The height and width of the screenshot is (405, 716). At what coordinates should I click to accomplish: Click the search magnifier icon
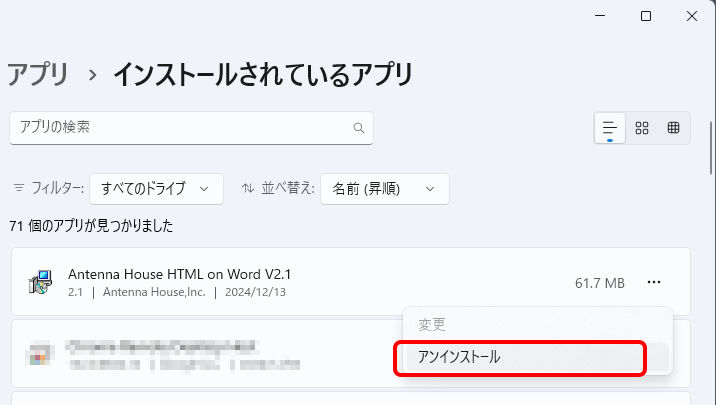pos(359,128)
